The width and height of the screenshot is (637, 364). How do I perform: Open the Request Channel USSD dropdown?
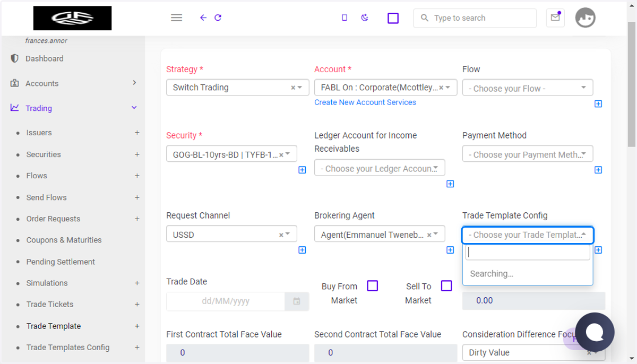pos(231,234)
